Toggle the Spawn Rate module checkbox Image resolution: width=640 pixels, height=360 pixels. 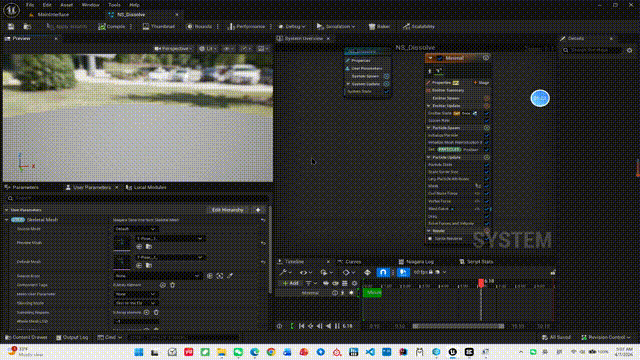[x=486, y=121]
